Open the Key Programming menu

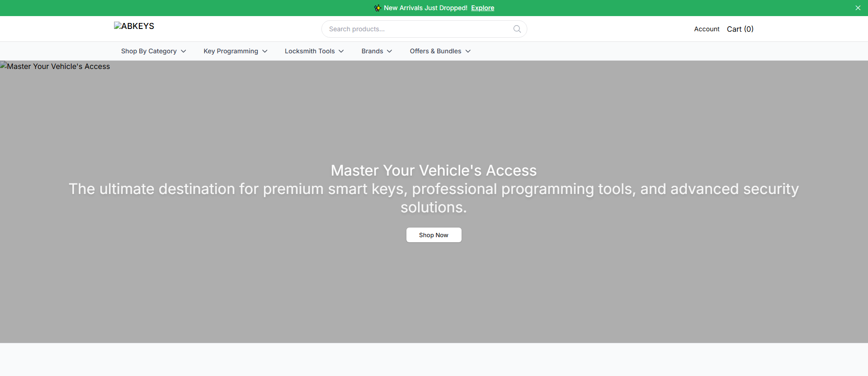click(235, 51)
